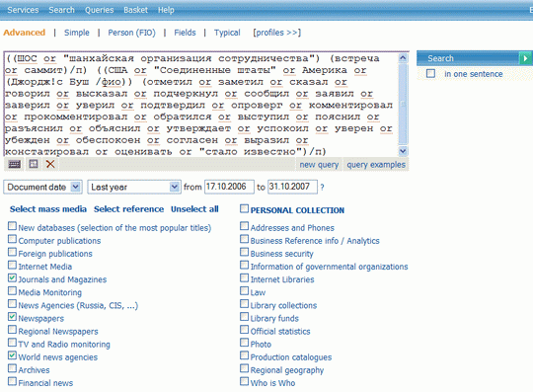The height and width of the screenshot is (392, 533).
Task: Click Select mass media link
Action: click(x=48, y=209)
